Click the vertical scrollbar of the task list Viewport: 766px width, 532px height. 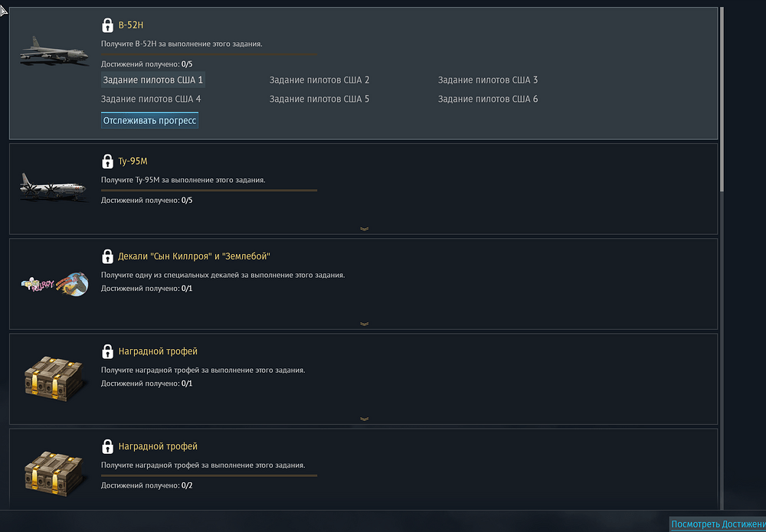pyautogui.click(x=722, y=100)
